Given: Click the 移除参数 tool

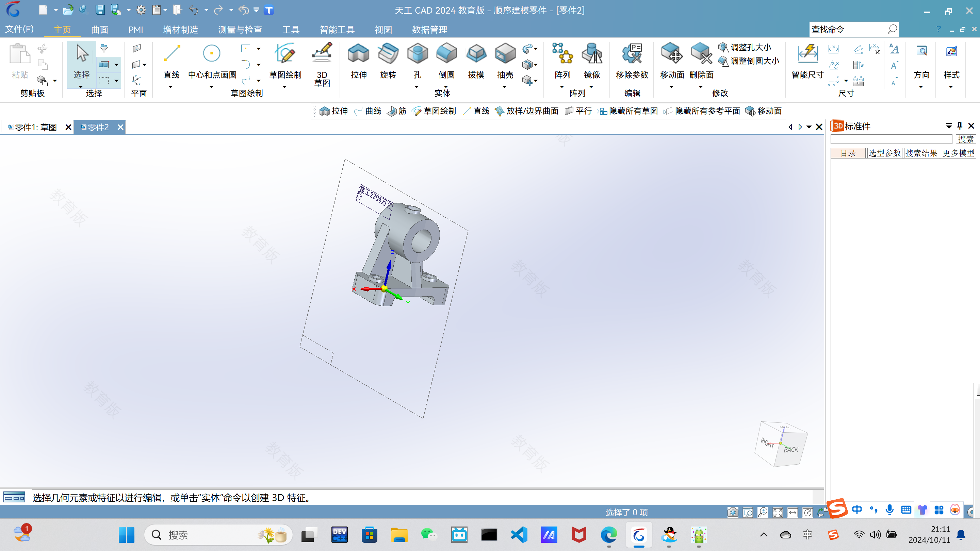Looking at the screenshot, I should [632, 61].
